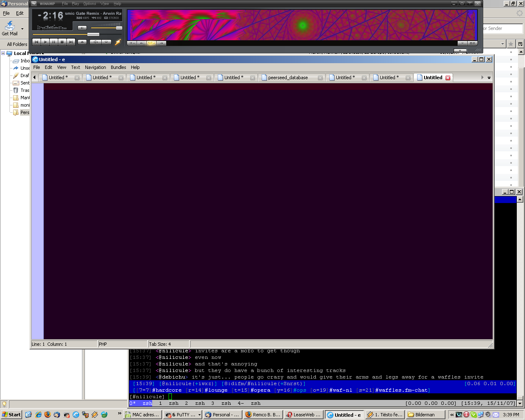This screenshot has width=525, height=420.
Task: Click Winamp visualization random preset button
Action: [151, 43]
